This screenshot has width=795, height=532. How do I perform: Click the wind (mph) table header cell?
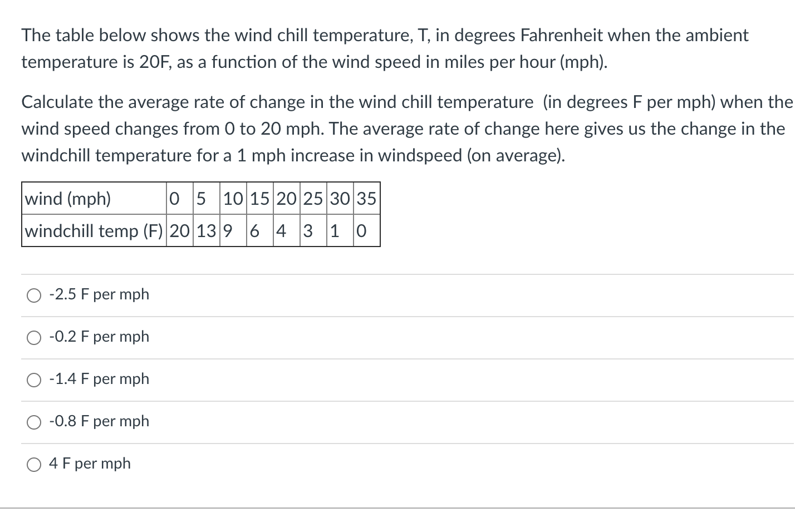coord(68,199)
